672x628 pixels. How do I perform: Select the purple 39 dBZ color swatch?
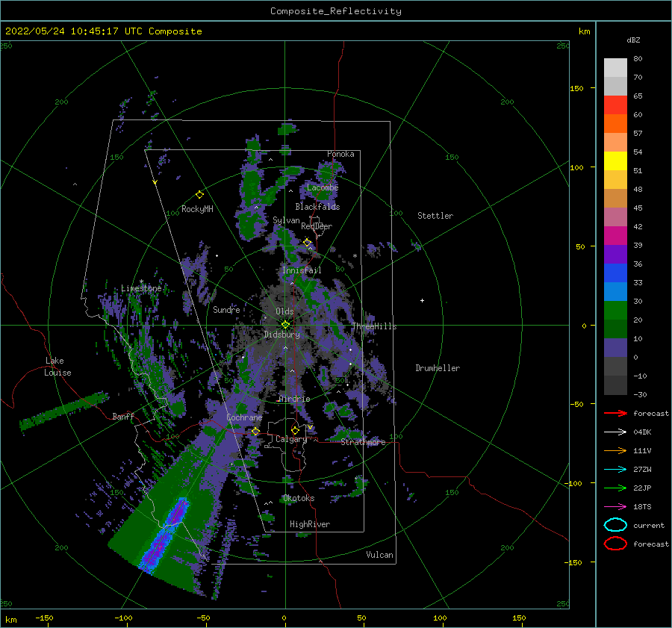615,255
